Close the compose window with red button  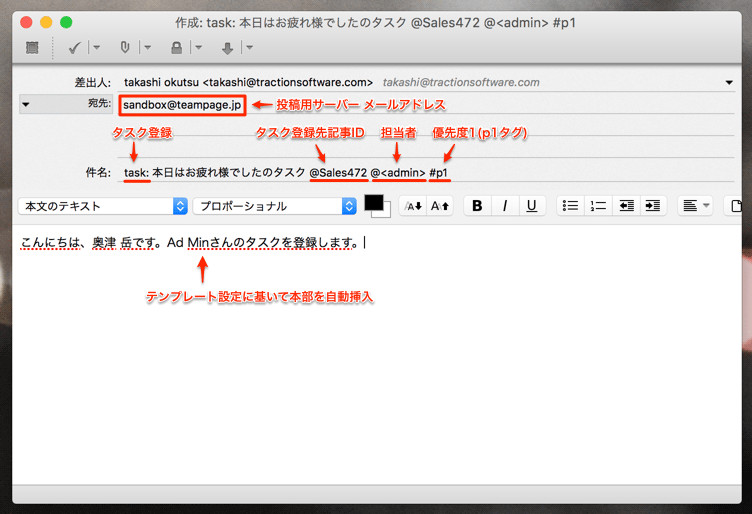tap(26, 23)
